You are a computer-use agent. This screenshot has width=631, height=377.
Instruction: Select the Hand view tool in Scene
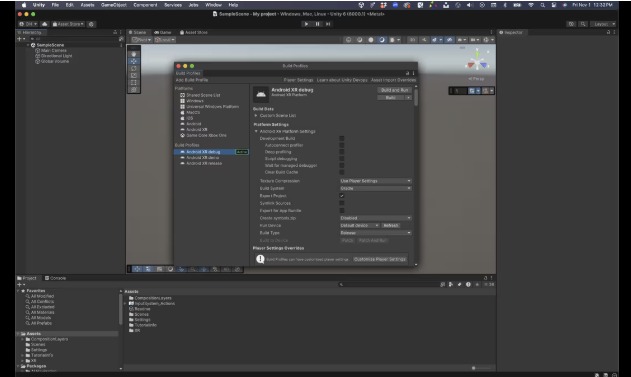134,54
